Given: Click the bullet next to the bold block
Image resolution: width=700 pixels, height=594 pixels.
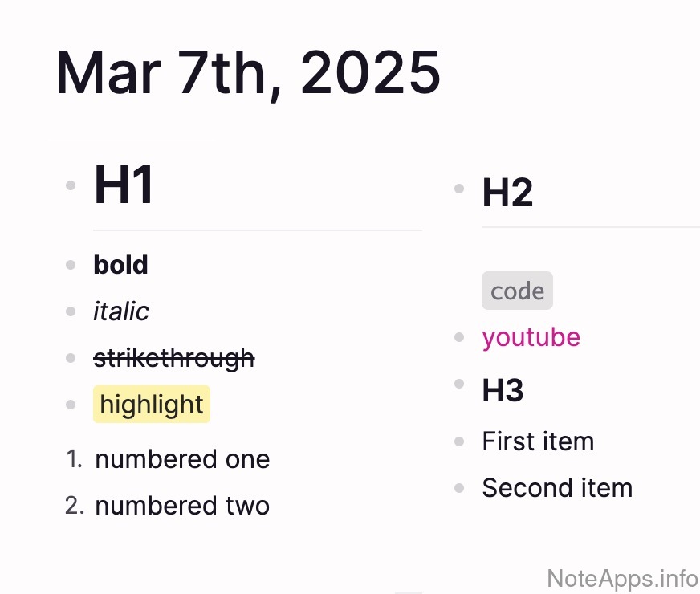Looking at the screenshot, I should click(x=71, y=264).
